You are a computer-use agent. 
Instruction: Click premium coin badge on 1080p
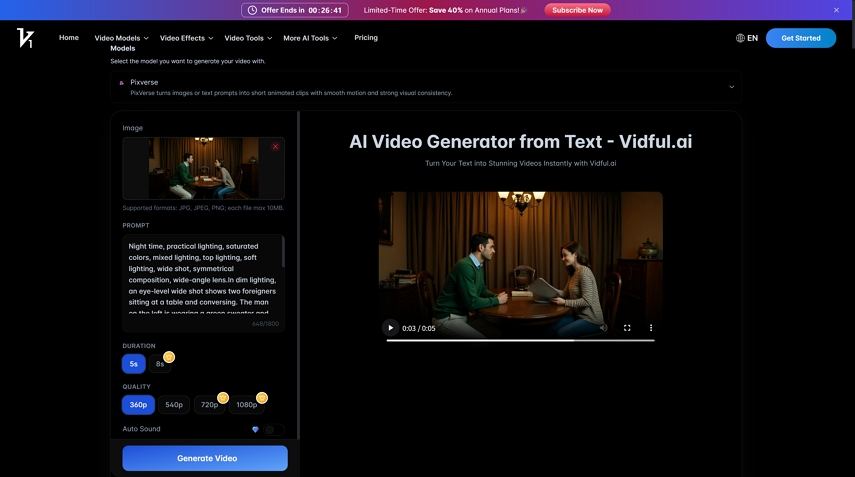click(x=262, y=398)
